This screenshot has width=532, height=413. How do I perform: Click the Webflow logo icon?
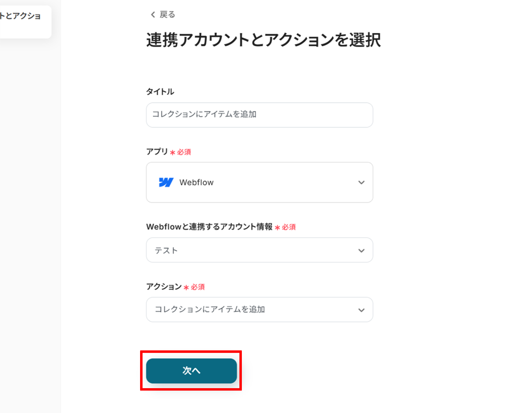click(x=166, y=182)
